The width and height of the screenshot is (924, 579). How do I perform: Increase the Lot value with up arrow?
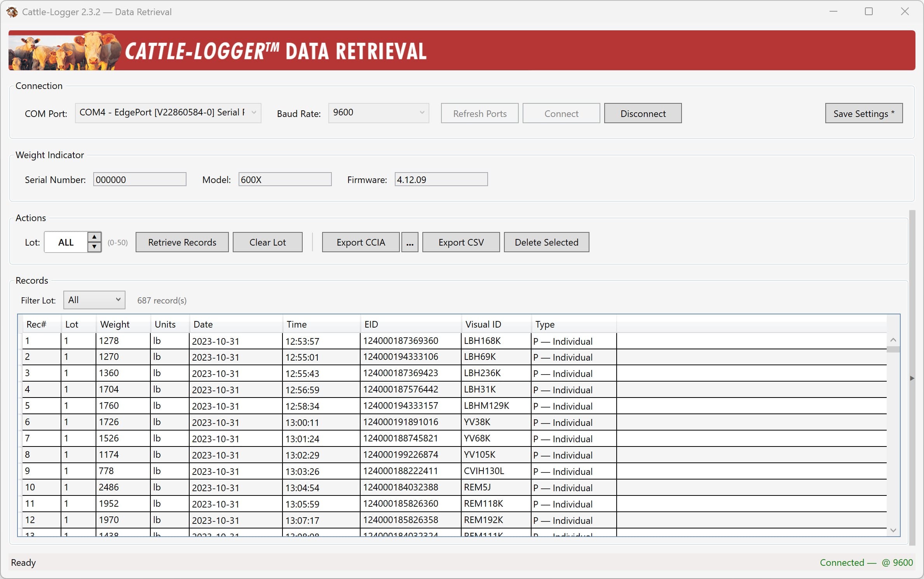[x=94, y=237]
